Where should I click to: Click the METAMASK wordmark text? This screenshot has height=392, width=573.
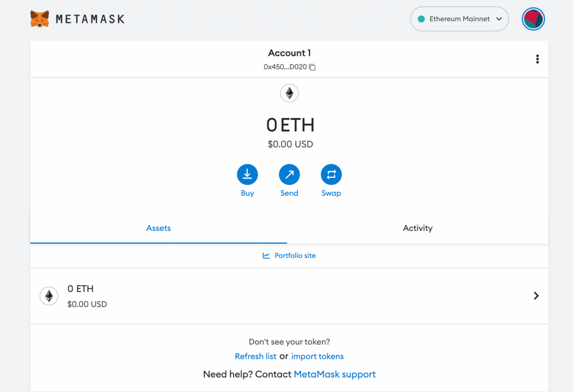[90, 19]
